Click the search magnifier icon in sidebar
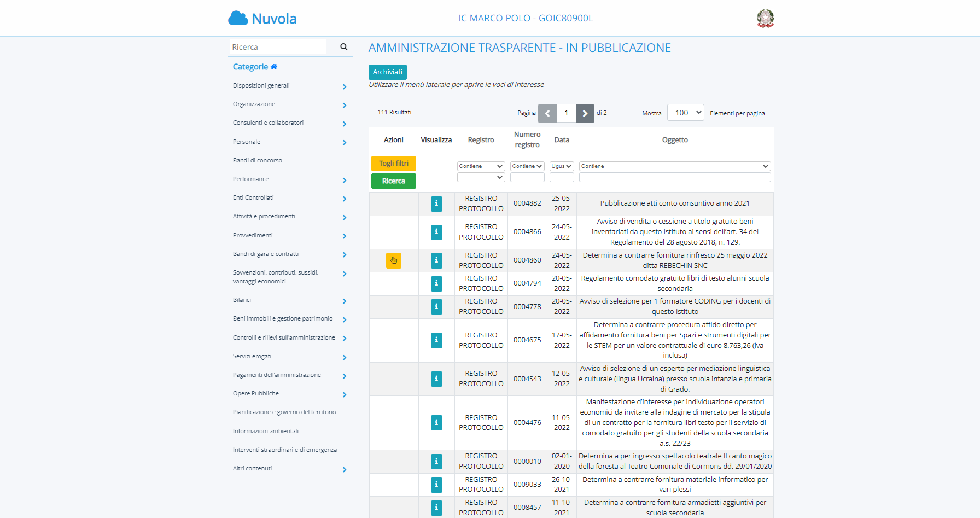 (343, 47)
